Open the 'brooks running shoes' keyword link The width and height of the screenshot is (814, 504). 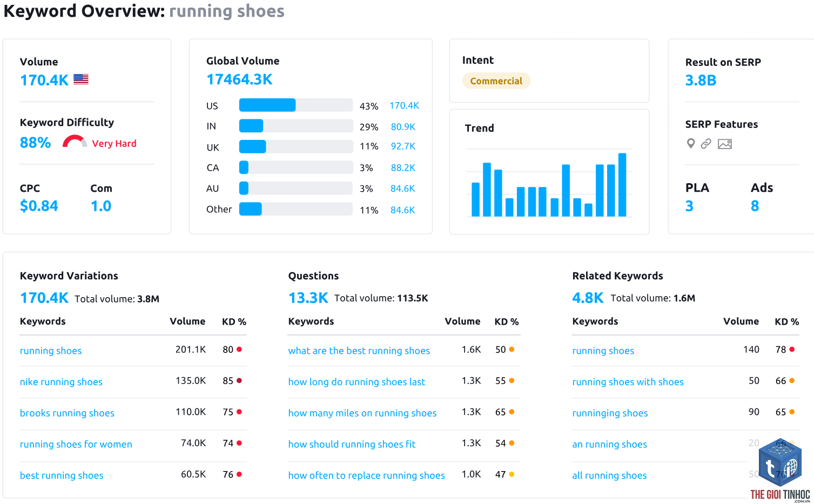[67, 413]
